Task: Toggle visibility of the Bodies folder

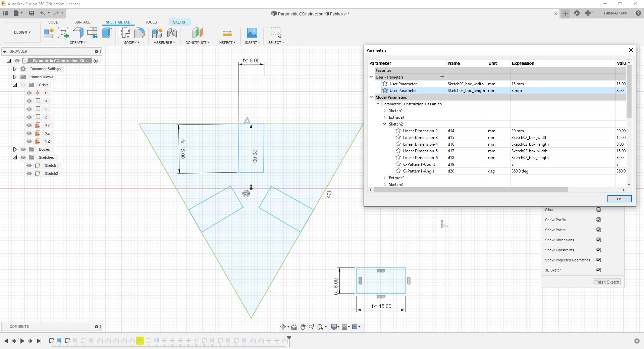Action: point(23,149)
